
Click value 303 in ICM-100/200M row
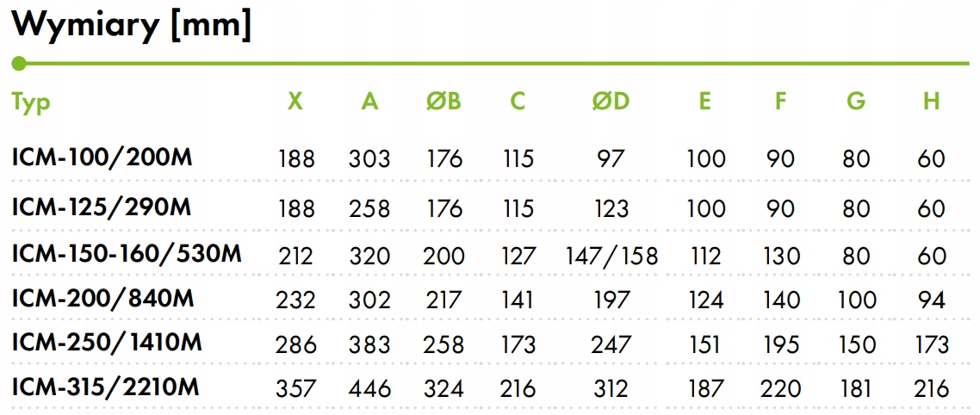pyautogui.click(x=369, y=158)
